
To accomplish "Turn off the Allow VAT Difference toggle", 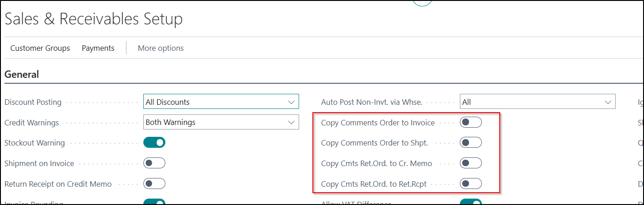I will pos(470,202).
